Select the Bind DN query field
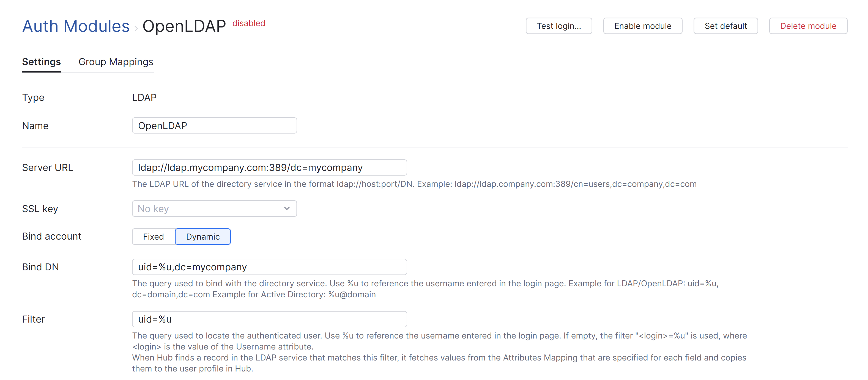This screenshot has height=380, width=868. point(270,267)
